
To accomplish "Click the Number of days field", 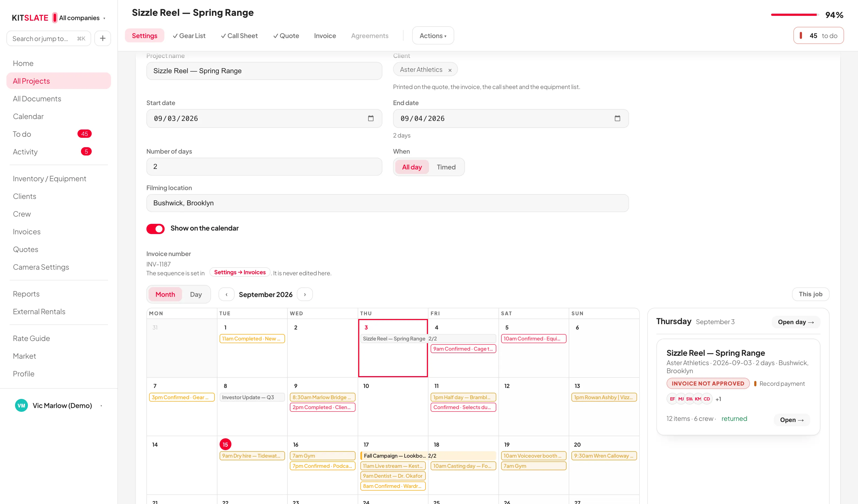I will (x=264, y=166).
